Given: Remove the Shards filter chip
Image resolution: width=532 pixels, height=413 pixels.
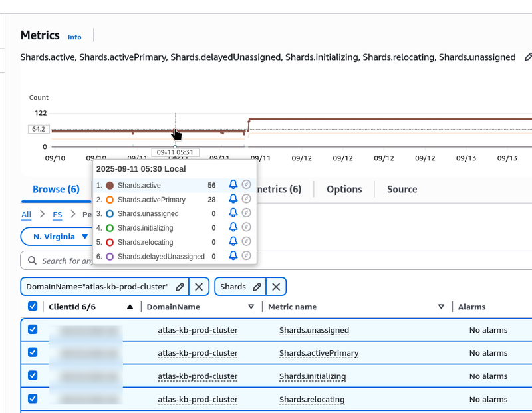Looking at the screenshot, I should [276, 287].
